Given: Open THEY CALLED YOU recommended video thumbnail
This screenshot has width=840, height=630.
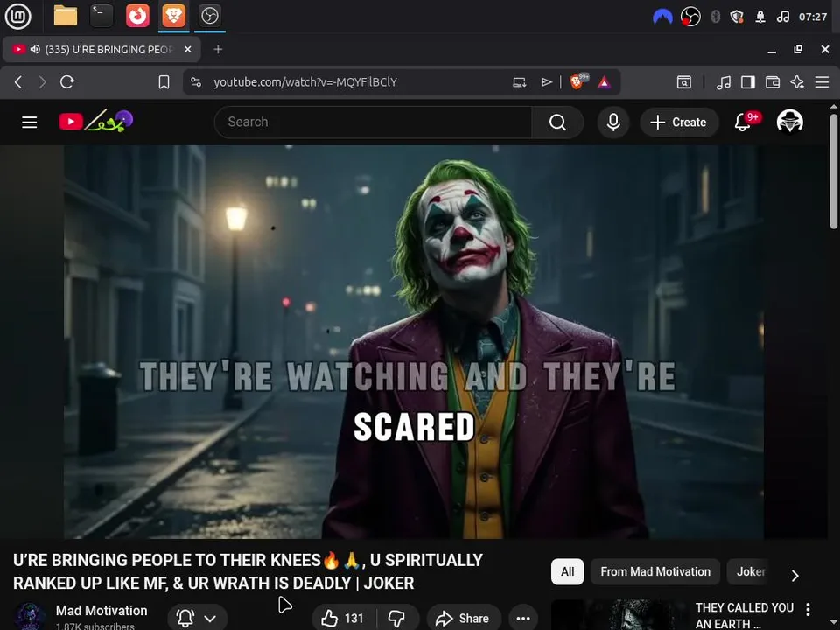Looking at the screenshot, I should 619,615.
